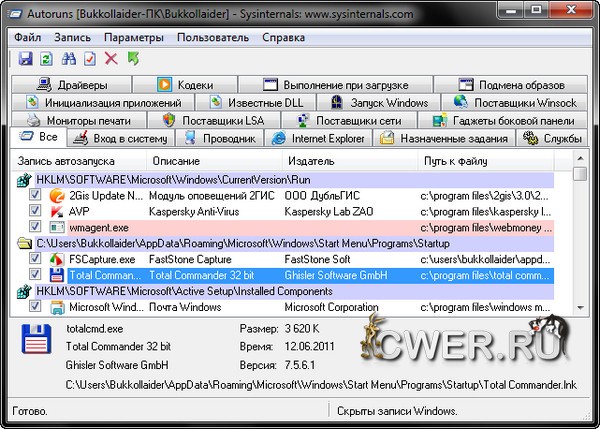
Task: Click the green Jump to entry icon
Action: [133, 59]
